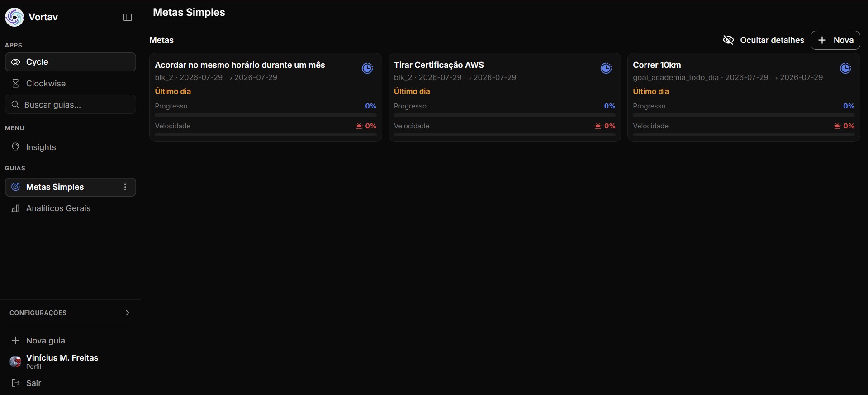This screenshot has height=395, width=868.
Task: Click the lightbulb icon beside Insights
Action: [15, 147]
